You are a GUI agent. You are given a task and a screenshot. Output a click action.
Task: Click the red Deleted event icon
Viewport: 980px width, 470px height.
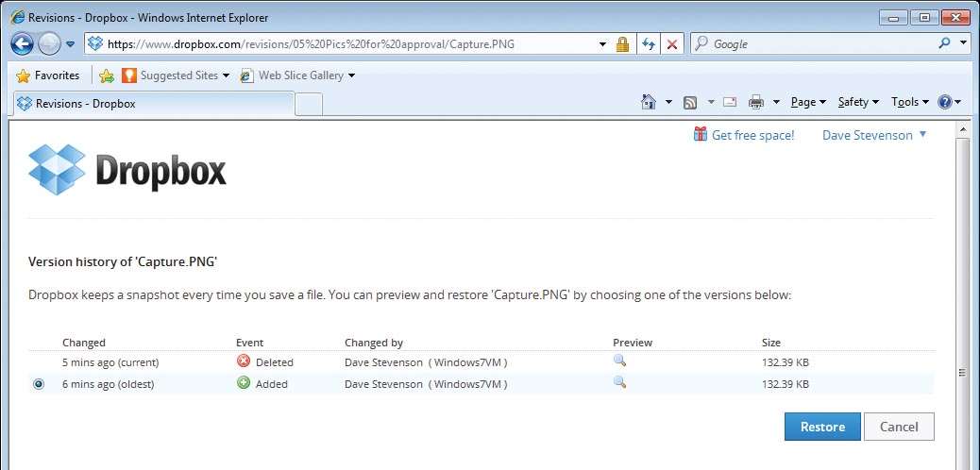pos(244,361)
